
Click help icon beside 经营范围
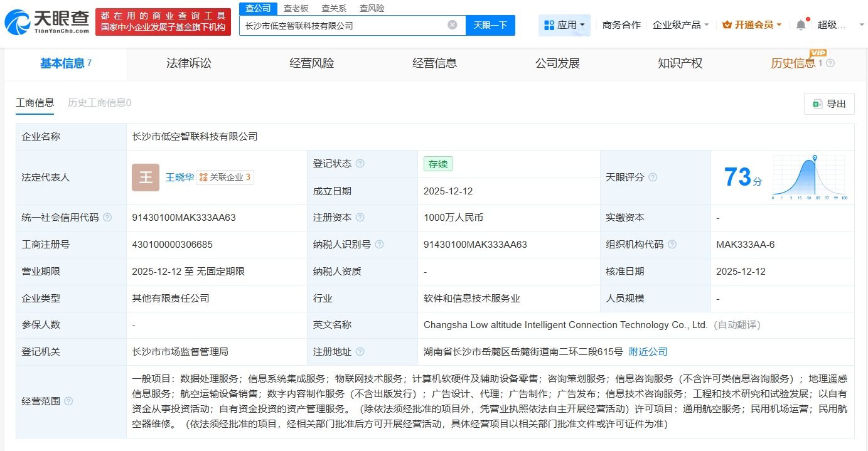tap(68, 401)
